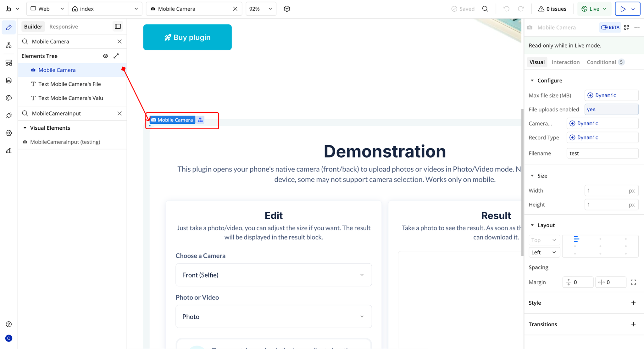
Task: Open the Settings gear in left sidebar
Action: pos(9,133)
